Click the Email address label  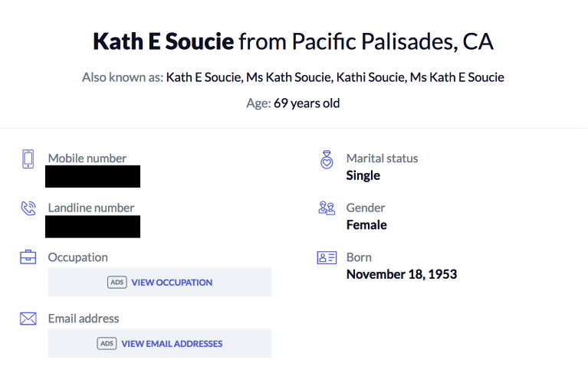click(84, 319)
